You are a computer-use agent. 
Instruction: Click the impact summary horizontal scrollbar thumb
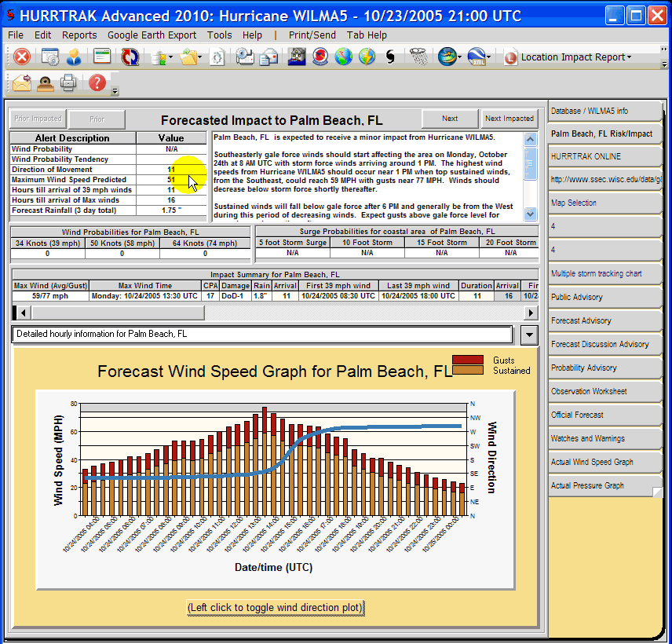pyautogui.click(x=118, y=313)
